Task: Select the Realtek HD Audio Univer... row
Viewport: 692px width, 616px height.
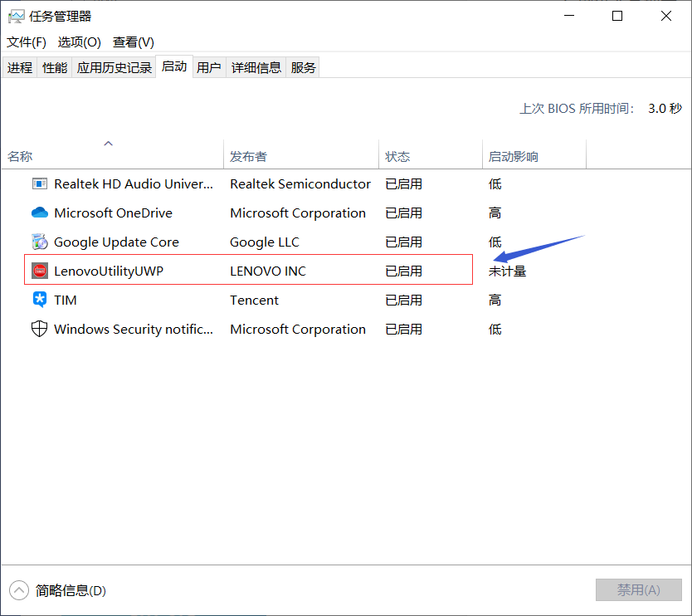Action: coord(346,183)
